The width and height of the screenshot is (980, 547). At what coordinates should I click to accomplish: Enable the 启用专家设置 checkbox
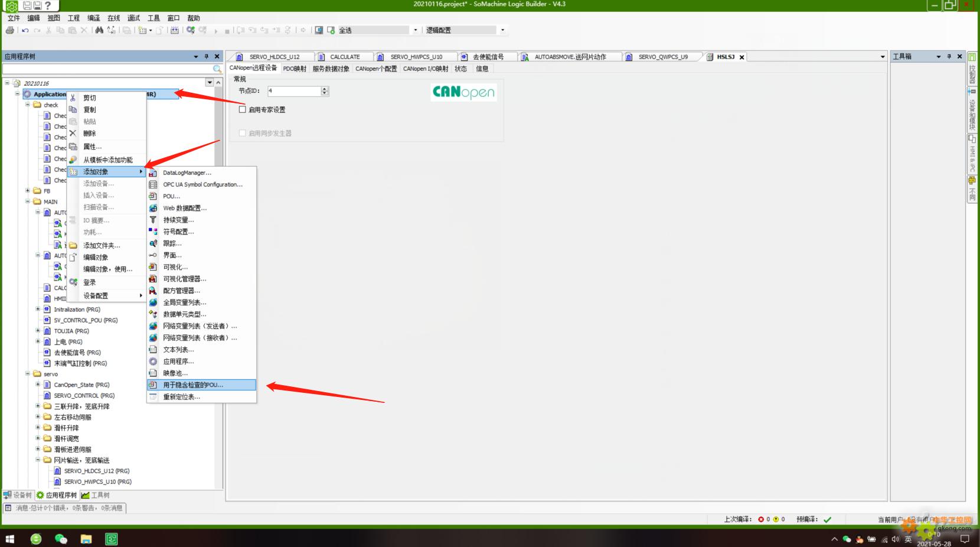pyautogui.click(x=242, y=109)
